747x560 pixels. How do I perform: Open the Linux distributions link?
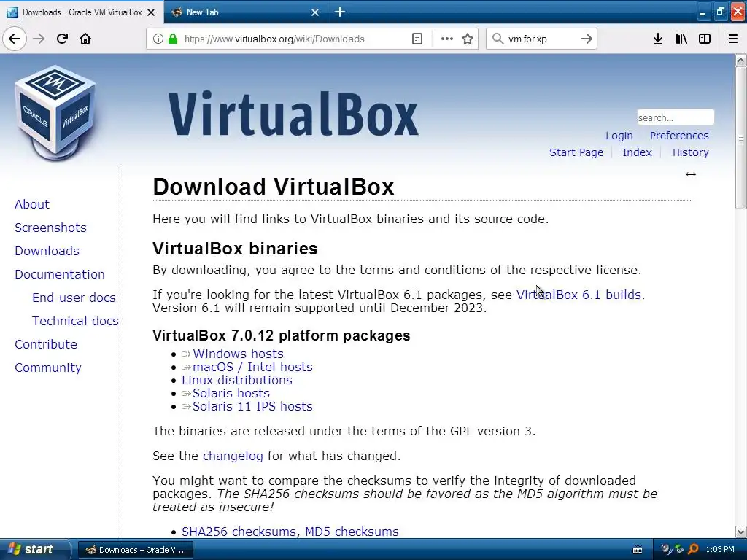pos(237,380)
